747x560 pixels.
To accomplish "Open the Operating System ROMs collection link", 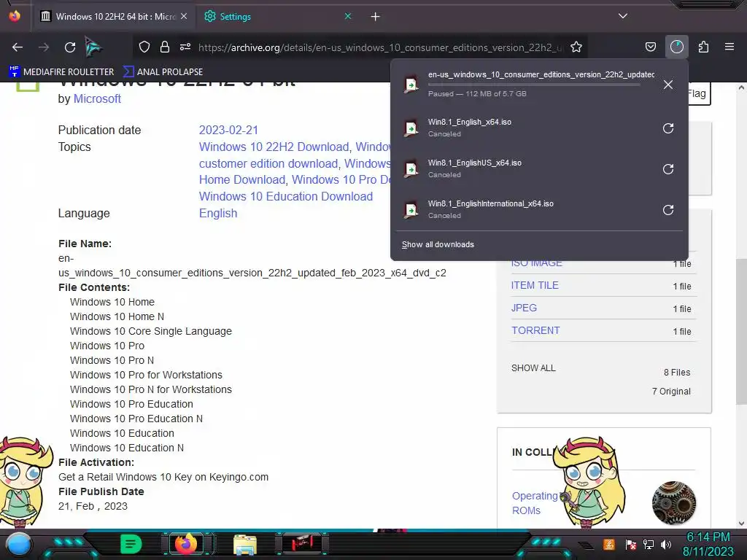I will click(535, 503).
